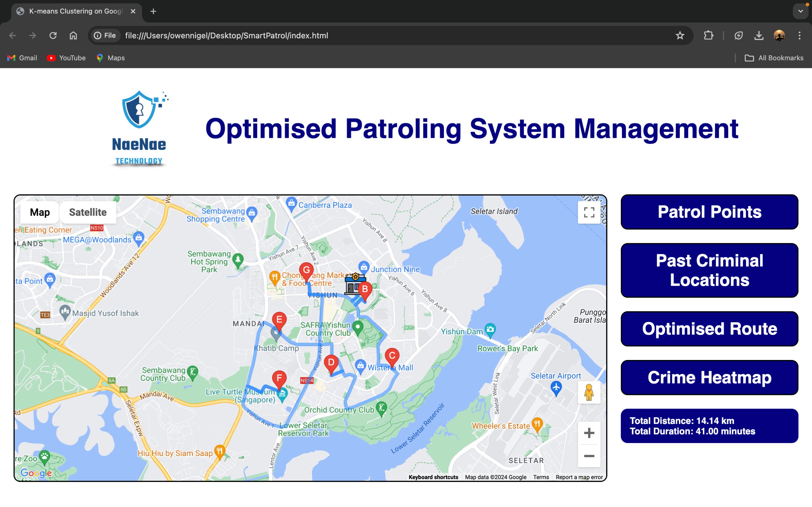Open the Chrome profile avatar menu
Screen dimensions: 812x507
click(779, 35)
